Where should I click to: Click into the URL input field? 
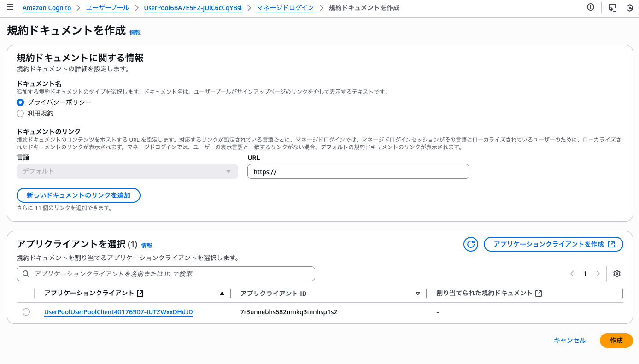pyautogui.click(x=358, y=171)
